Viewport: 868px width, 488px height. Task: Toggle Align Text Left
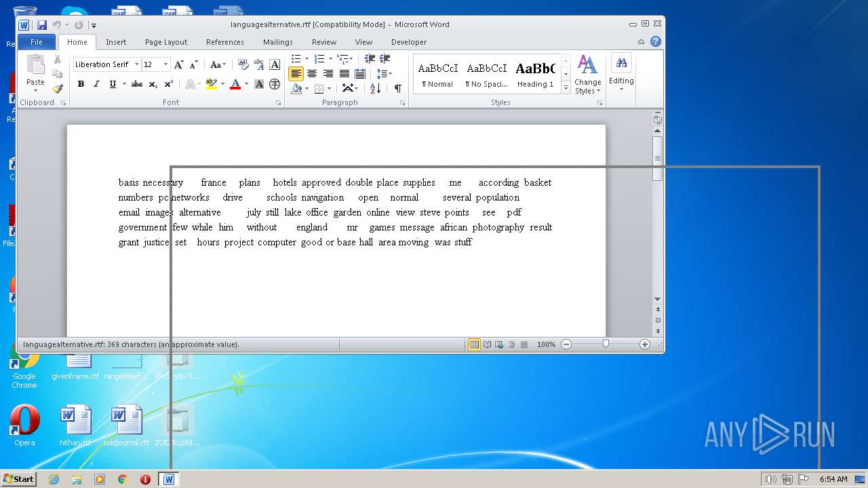tap(296, 73)
